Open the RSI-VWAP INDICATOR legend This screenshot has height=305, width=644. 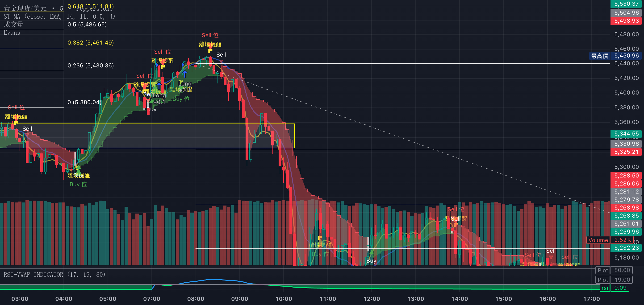tap(54, 275)
